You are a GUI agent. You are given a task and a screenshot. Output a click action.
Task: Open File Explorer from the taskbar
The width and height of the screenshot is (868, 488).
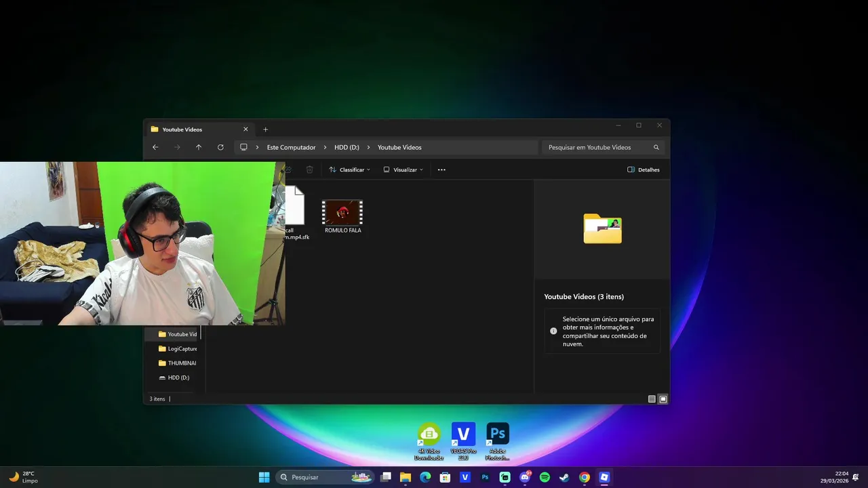406,477
